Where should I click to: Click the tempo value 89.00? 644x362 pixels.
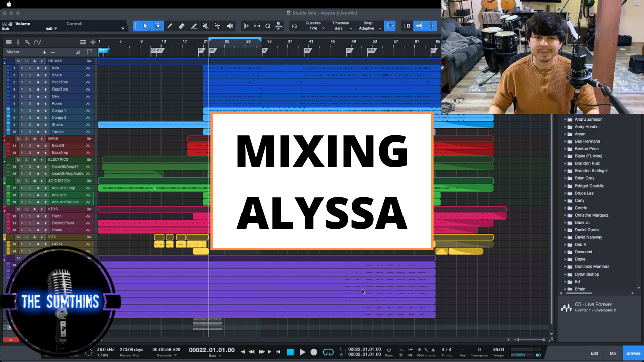click(x=499, y=349)
